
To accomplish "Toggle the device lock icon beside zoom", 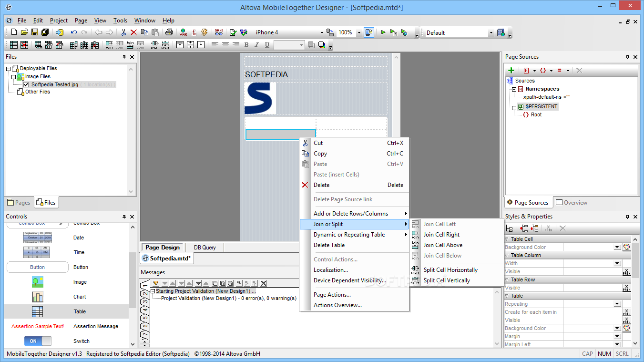I will pos(369,32).
